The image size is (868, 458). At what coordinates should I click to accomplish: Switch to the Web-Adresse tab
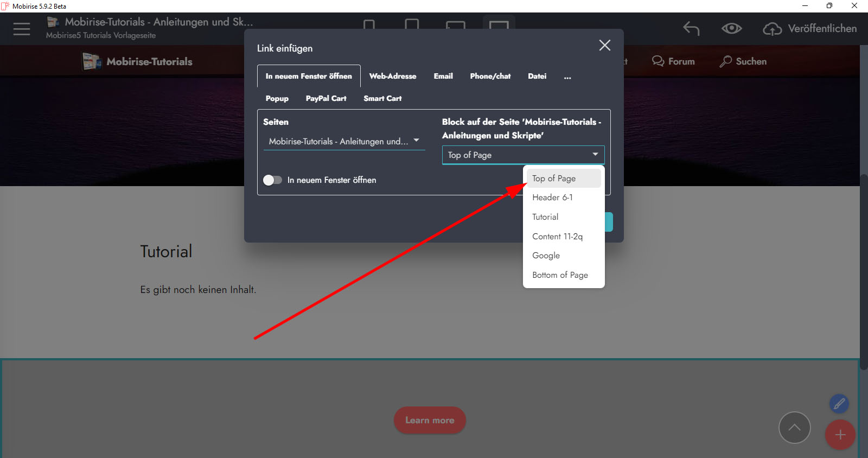click(393, 76)
